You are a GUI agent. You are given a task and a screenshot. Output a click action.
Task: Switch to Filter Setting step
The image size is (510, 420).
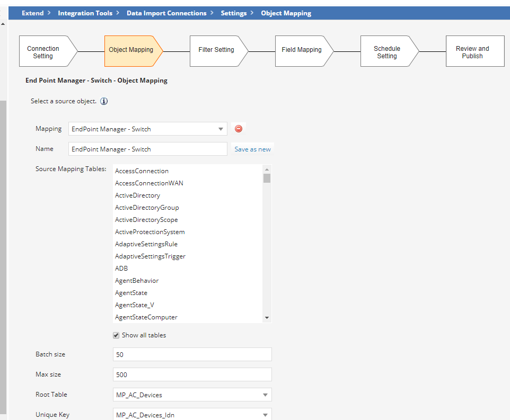[216, 50]
